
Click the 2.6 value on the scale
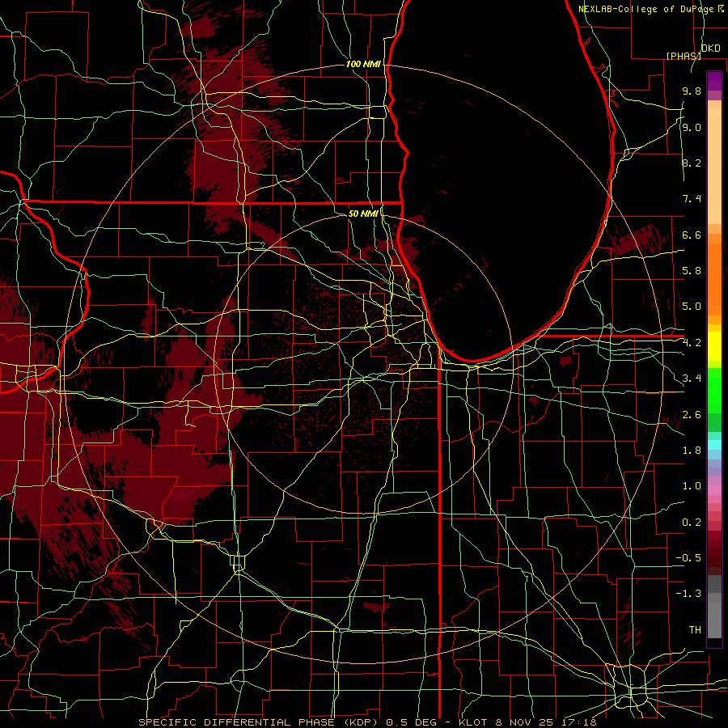(692, 415)
